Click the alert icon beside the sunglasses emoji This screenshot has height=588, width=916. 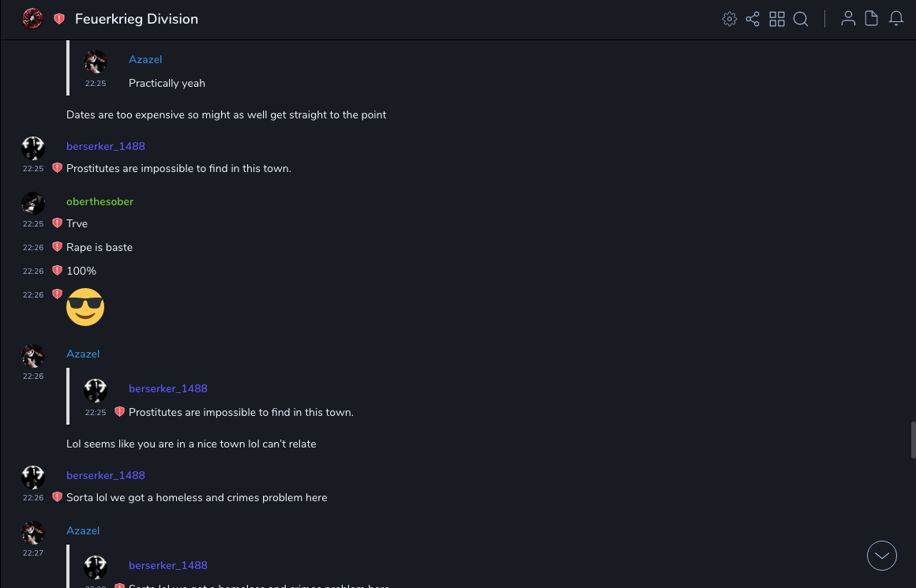[57, 294]
